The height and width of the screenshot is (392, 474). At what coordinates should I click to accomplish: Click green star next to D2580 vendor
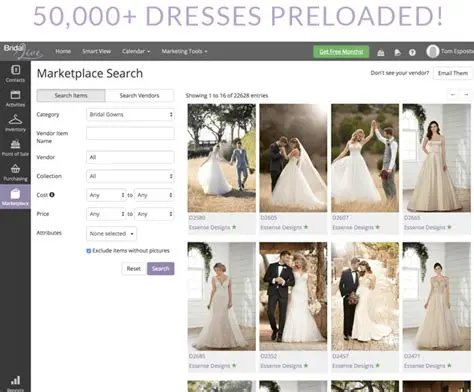pyautogui.click(x=234, y=227)
